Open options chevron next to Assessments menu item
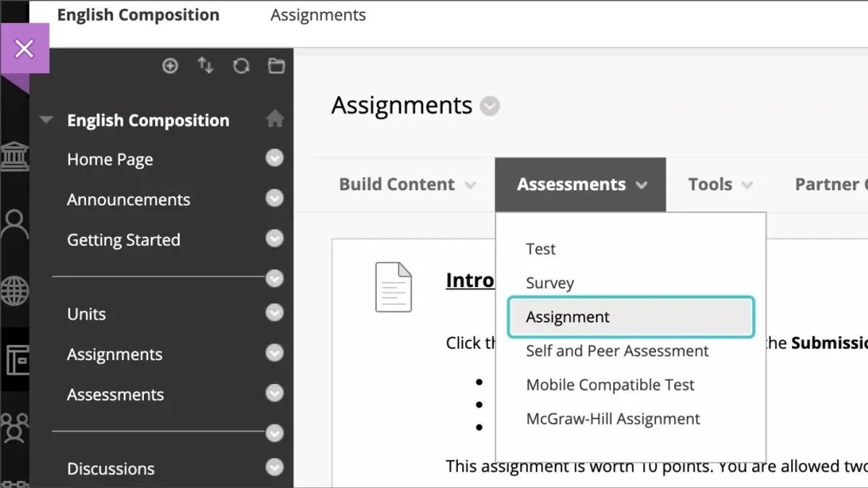This screenshot has width=868, height=488. pos(274,393)
